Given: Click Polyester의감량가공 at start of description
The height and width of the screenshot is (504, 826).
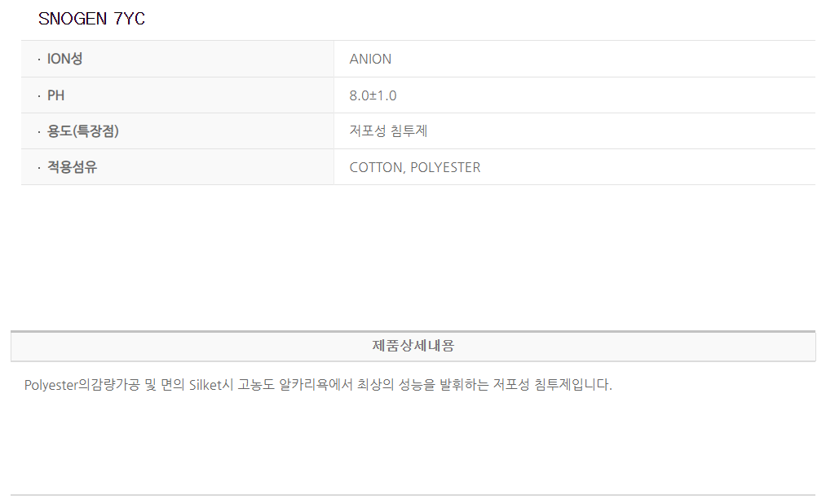Looking at the screenshot, I should [x=82, y=385].
